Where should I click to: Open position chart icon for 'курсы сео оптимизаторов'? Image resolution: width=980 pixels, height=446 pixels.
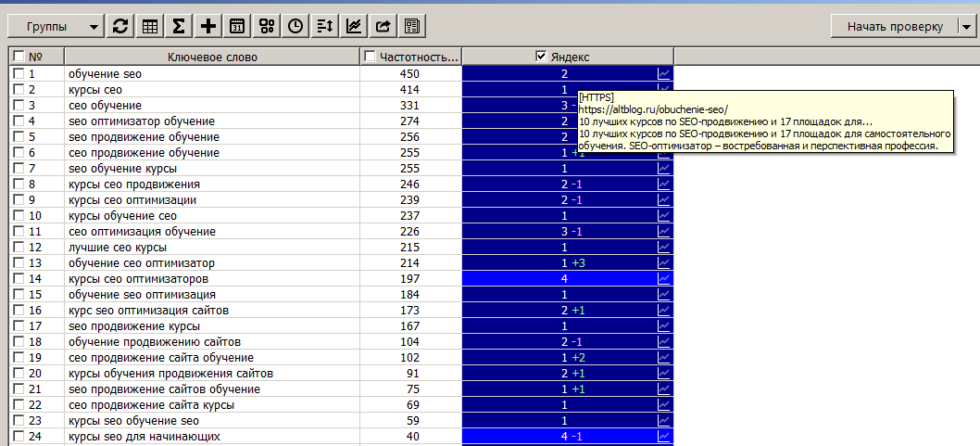coord(664,279)
